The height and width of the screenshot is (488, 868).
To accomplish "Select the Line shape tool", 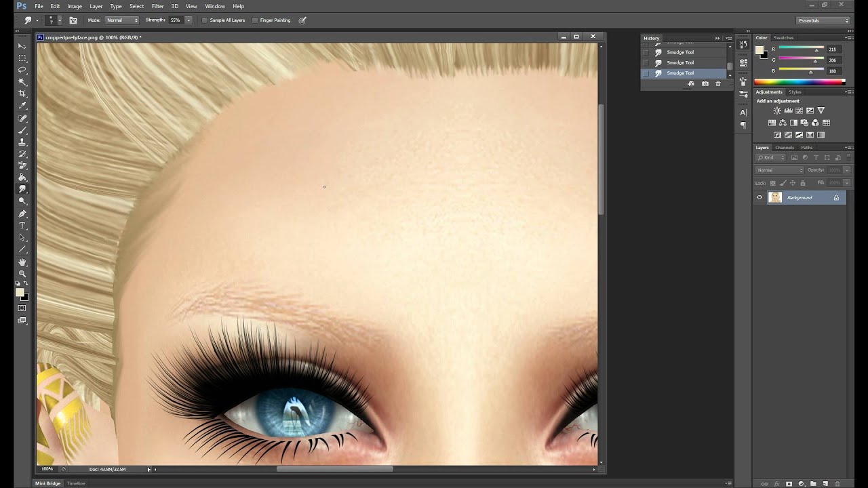I will (22, 249).
